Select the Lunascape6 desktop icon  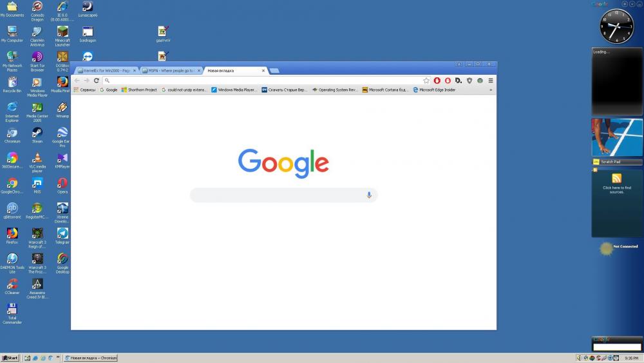88,10
